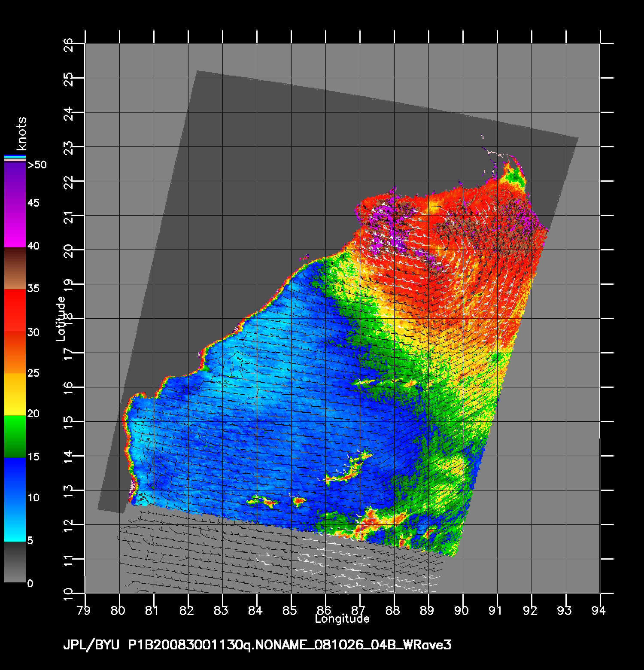Click the latitude tick label '14'
The image size is (644, 670).
click(x=68, y=457)
